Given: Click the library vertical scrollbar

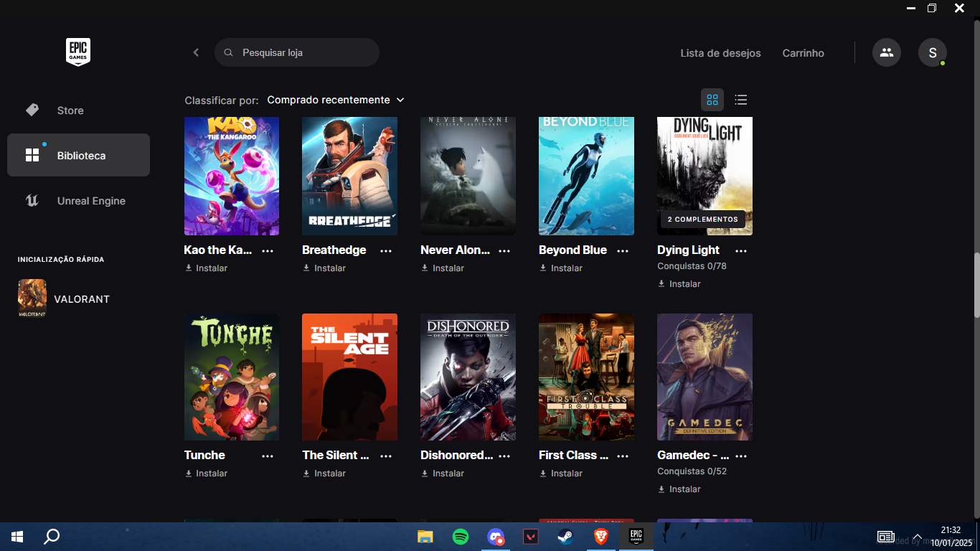Looking at the screenshot, I should pyautogui.click(x=976, y=285).
